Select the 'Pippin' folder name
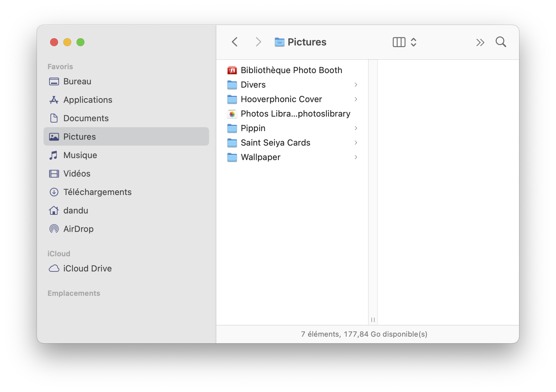Image resolution: width=556 pixels, height=392 pixels. click(253, 128)
